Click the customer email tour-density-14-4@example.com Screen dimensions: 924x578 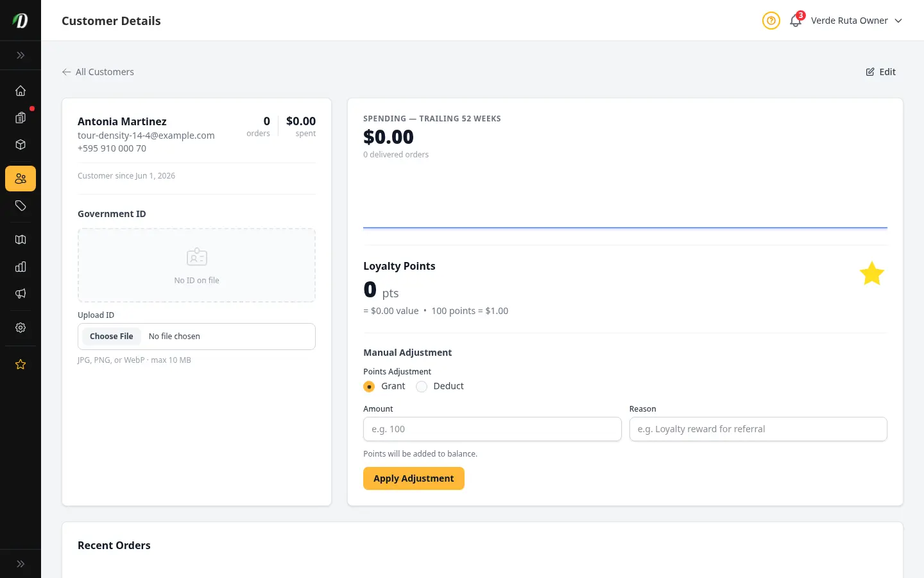point(146,136)
